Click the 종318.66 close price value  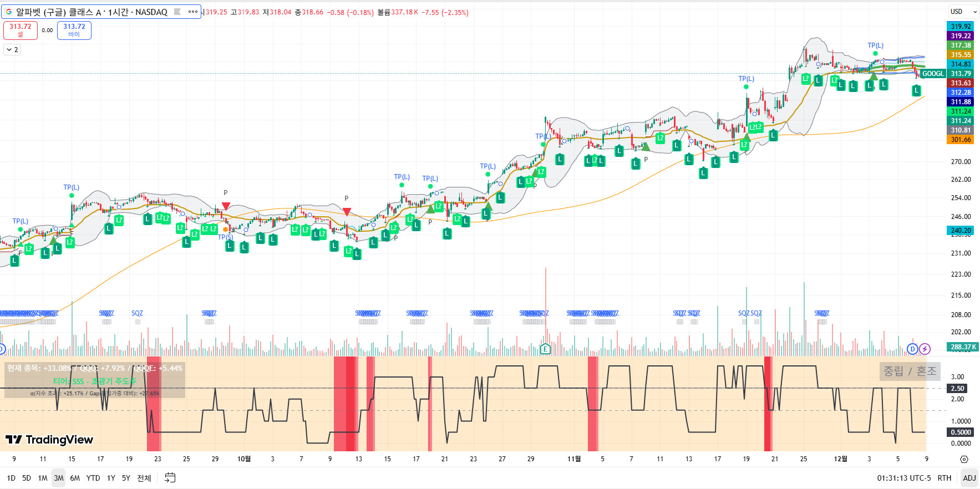tap(309, 12)
